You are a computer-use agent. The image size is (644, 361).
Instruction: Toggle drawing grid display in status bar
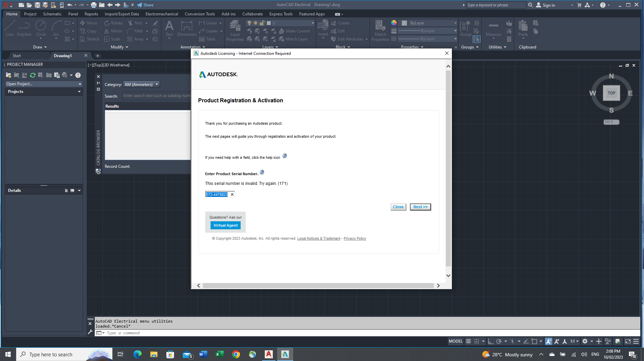(x=468, y=341)
